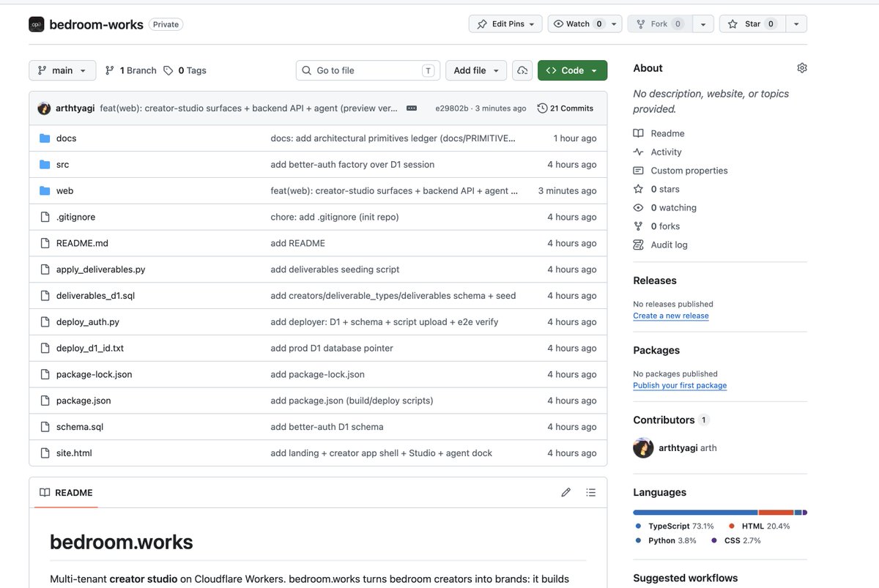Click the commit history clock icon
The height and width of the screenshot is (588, 879).
542,108
